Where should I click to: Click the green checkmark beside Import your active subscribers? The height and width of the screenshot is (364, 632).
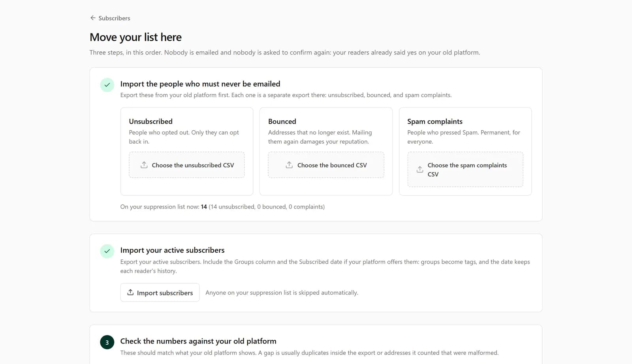tap(107, 251)
